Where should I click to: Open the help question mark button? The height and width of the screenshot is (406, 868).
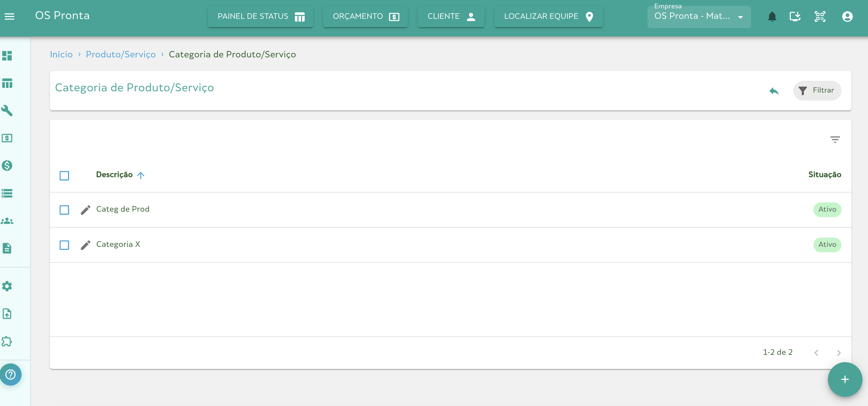10,374
